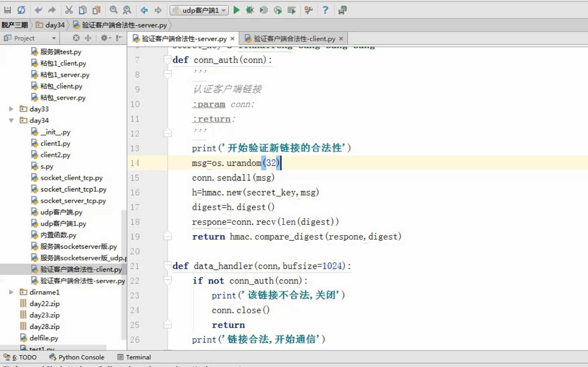Select client2.py in the project tree
The height and width of the screenshot is (367, 588).
tap(51, 155)
